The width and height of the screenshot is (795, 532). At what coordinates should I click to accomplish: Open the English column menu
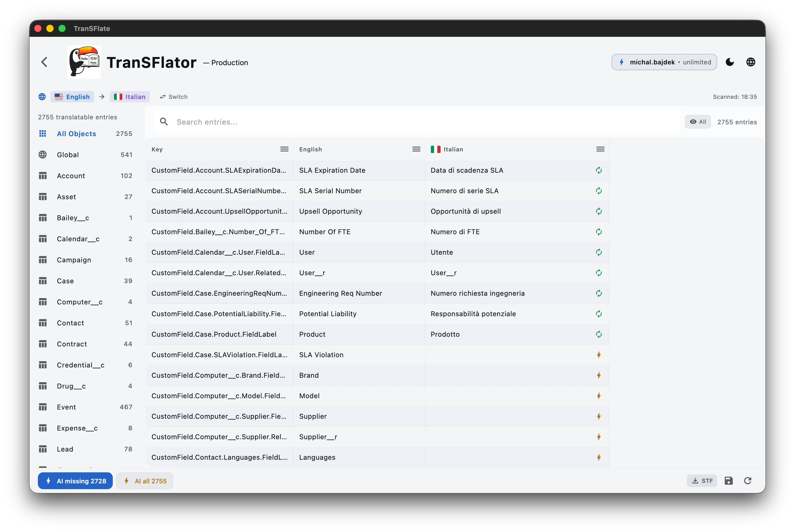click(x=416, y=149)
